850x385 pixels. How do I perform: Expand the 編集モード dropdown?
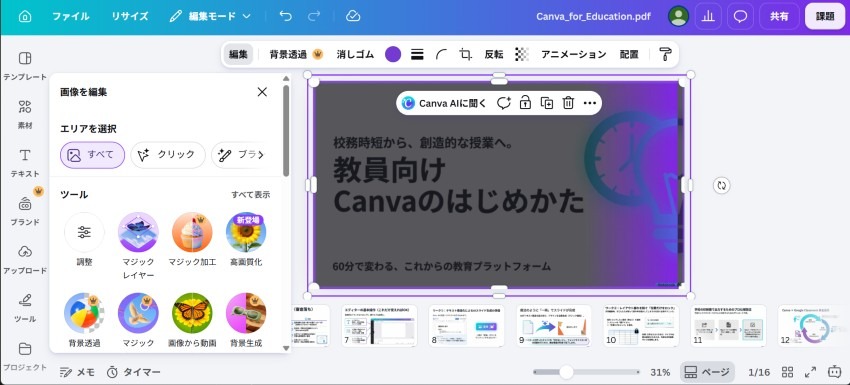click(210, 16)
